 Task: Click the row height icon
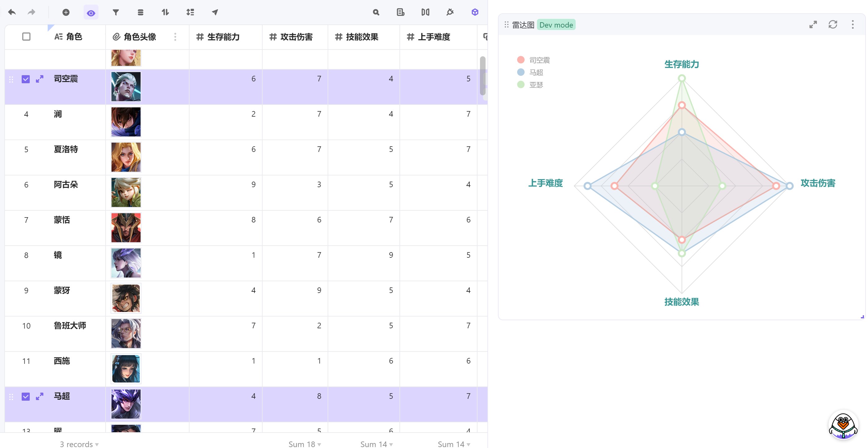click(x=190, y=12)
